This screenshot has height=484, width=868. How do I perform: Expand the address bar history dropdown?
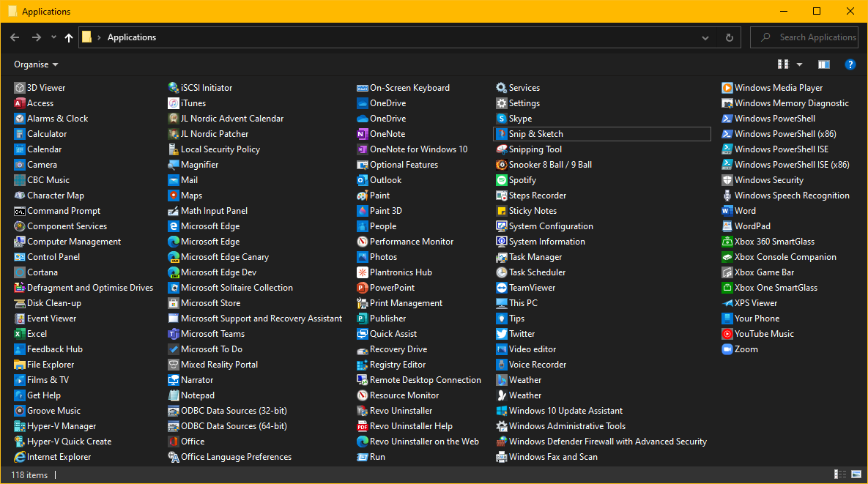705,37
